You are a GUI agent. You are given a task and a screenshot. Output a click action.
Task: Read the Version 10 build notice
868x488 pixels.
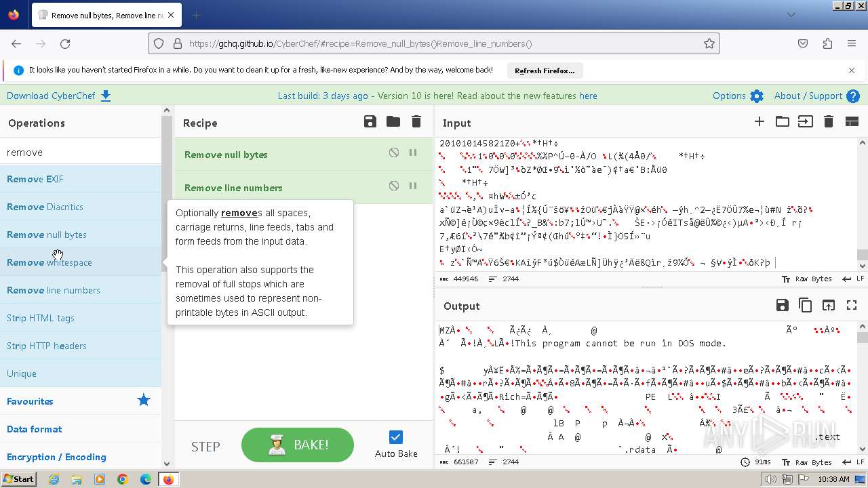tap(437, 96)
